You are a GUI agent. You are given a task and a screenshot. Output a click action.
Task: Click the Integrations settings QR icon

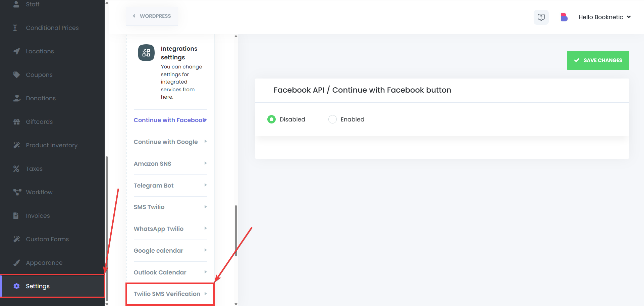click(x=146, y=53)
